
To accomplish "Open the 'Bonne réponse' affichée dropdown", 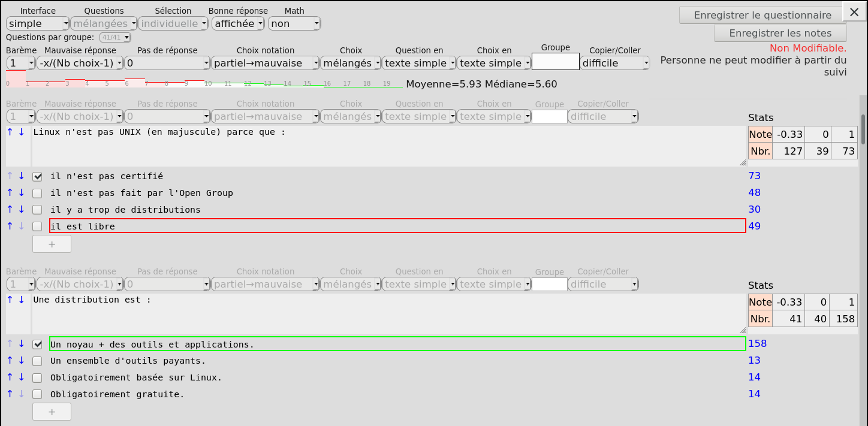I will coord(238,23).
